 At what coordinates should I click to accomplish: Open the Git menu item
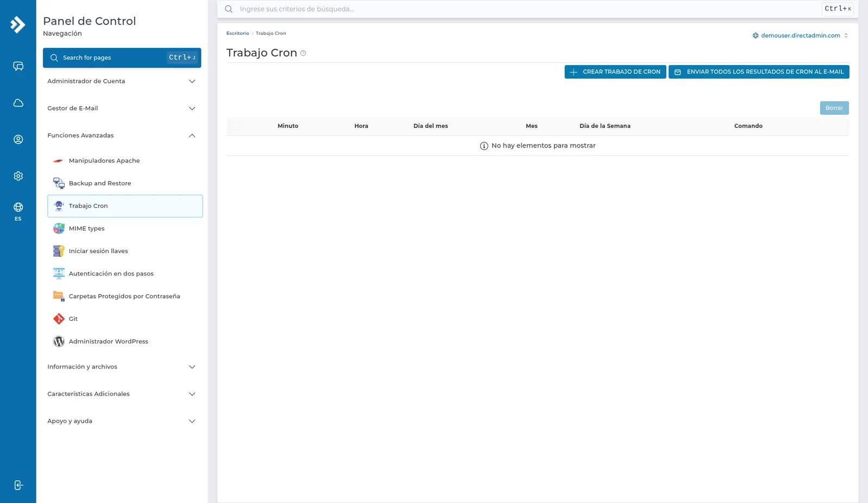[125, 319]
